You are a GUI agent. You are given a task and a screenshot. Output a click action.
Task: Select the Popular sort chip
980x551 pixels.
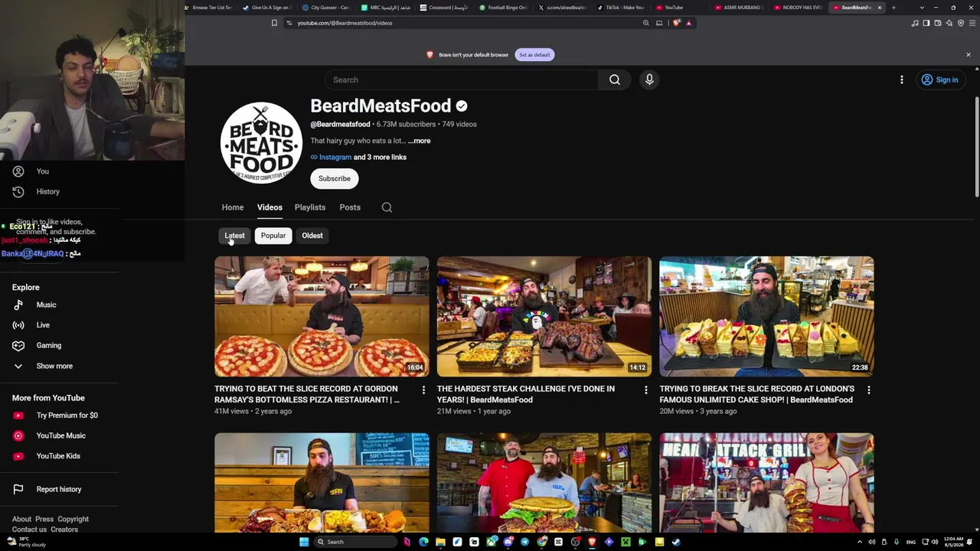273,236
